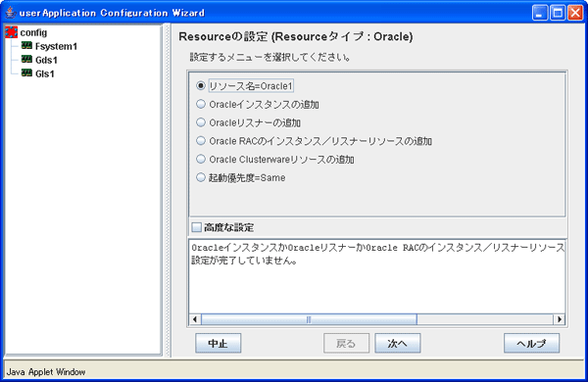Select 起動優先度=Same radio button

[201, 177]
